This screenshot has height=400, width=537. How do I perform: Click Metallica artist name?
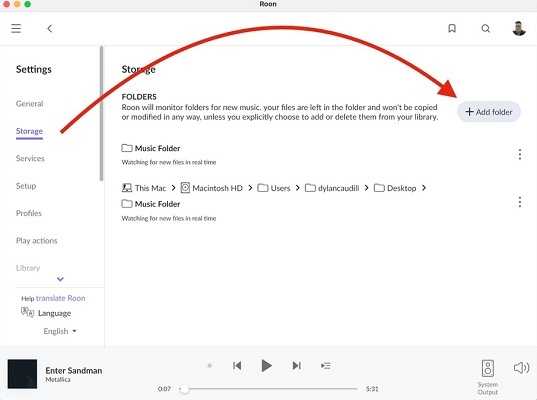point(58,379)
